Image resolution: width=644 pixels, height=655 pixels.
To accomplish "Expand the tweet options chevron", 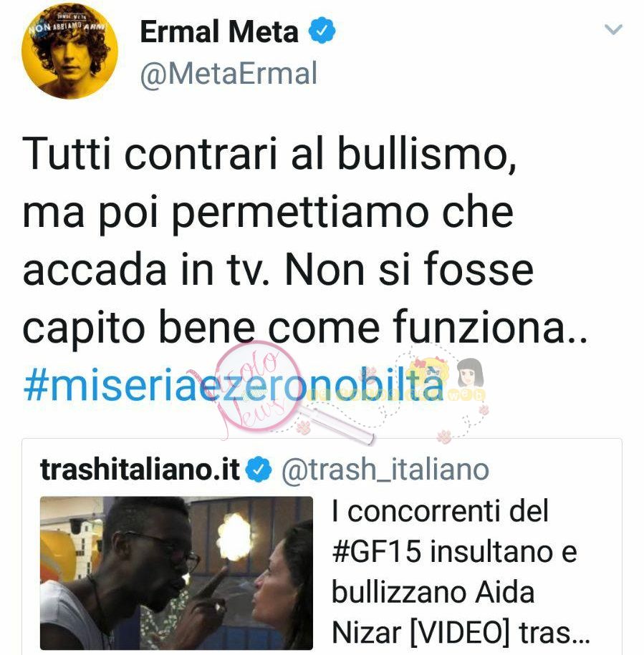I will point(613,29).
